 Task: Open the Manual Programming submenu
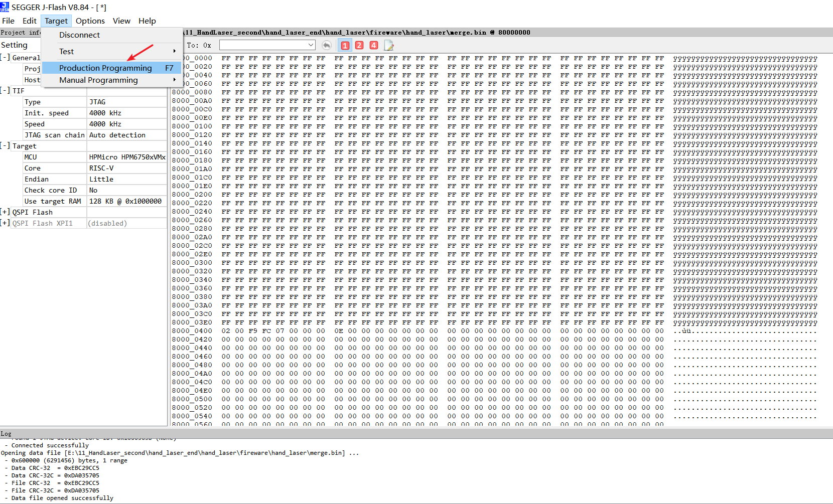[x=111, y=80]
